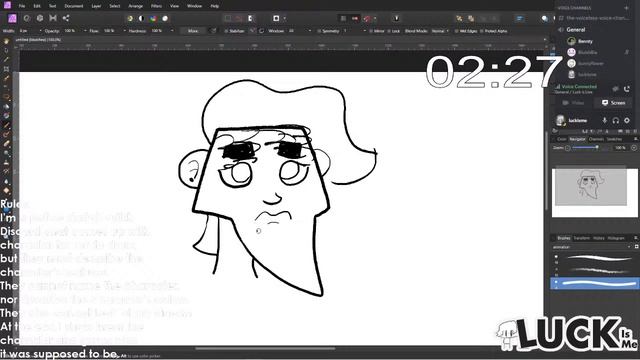
Task: Open the Blend Mode Normal dropdown
Action: (440, 31)
